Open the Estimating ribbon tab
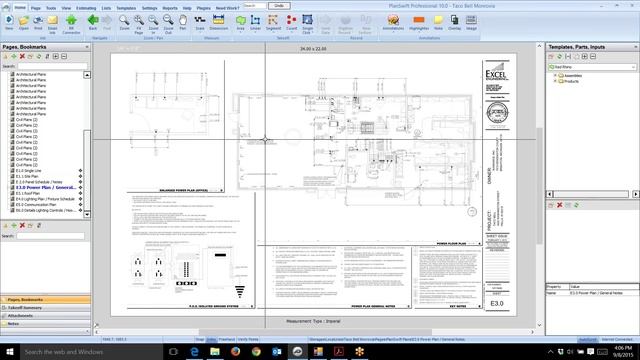 [86, 8]
